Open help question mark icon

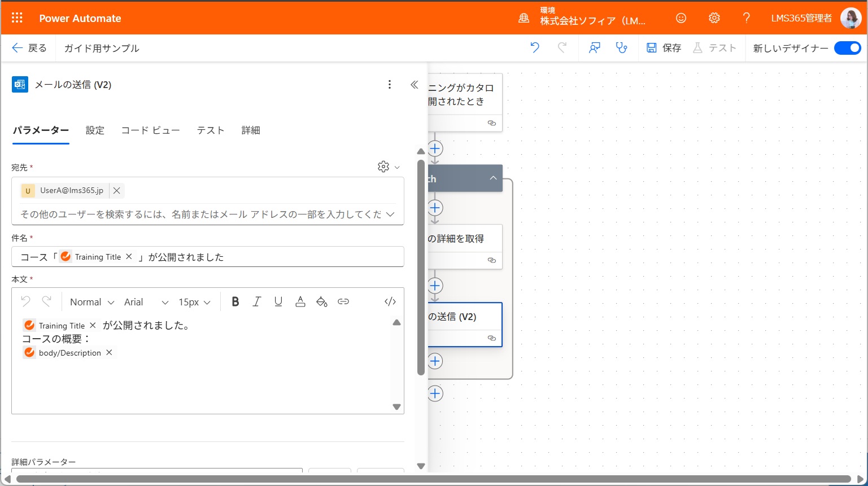(x=747, y=18)
